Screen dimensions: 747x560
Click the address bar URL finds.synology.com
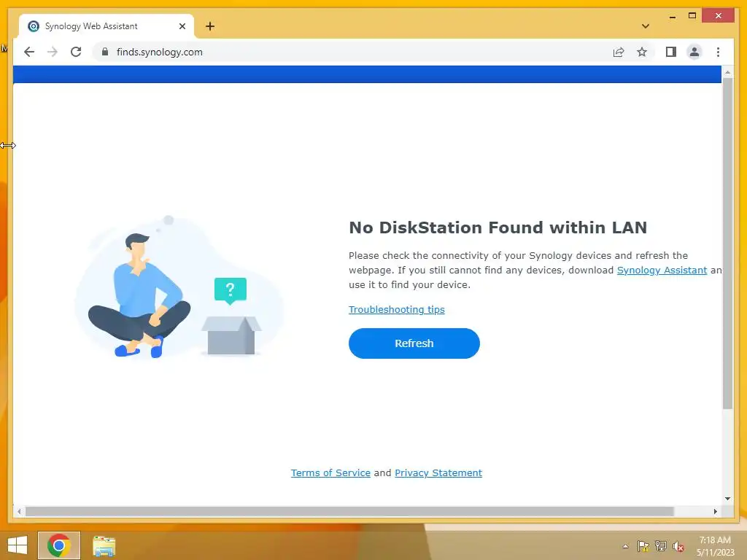[160, 52]
